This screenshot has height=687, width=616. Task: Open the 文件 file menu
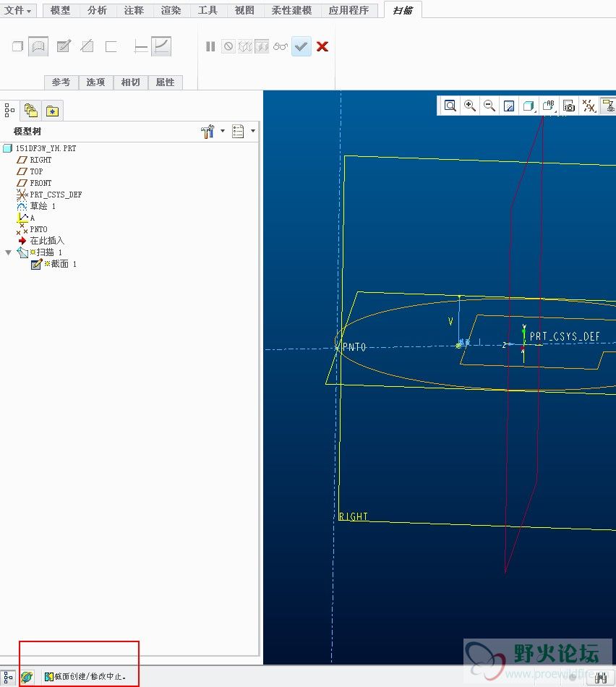(18, 10)
